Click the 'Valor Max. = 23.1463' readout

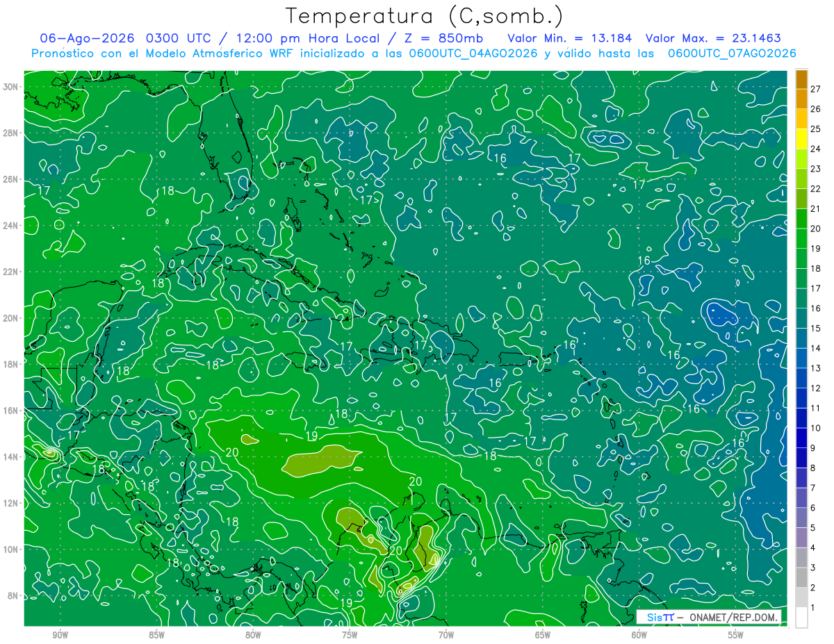(x=713, y=38)
